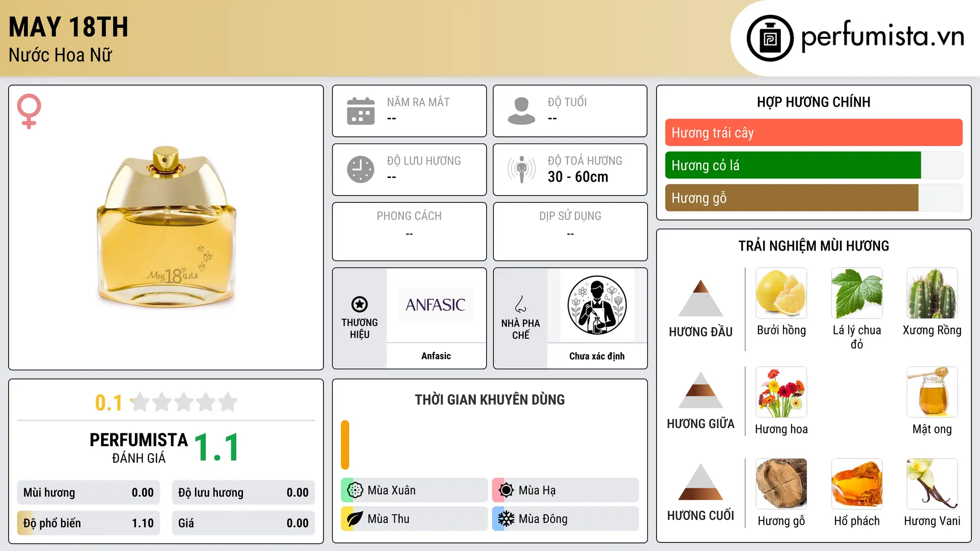This screenshot has width=980, height=551.
Task: Click the perfumista.vn bottle logo icon
Action: point(770,38)
